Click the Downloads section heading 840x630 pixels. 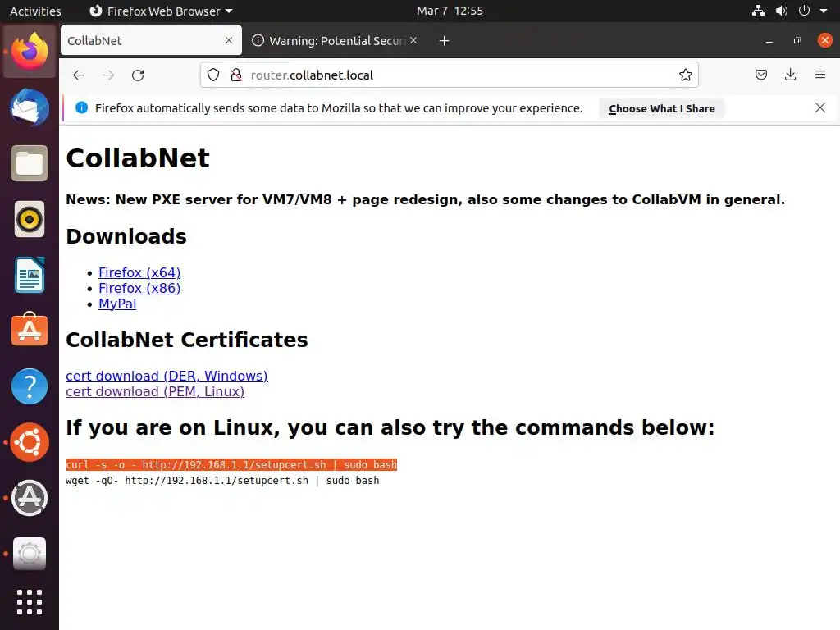[x=126, y=236]
